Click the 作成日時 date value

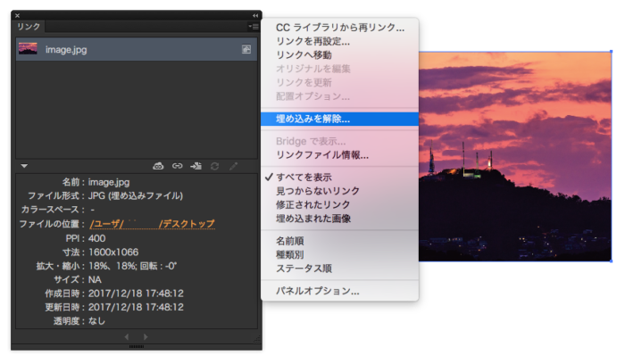[x=136, y=294]
